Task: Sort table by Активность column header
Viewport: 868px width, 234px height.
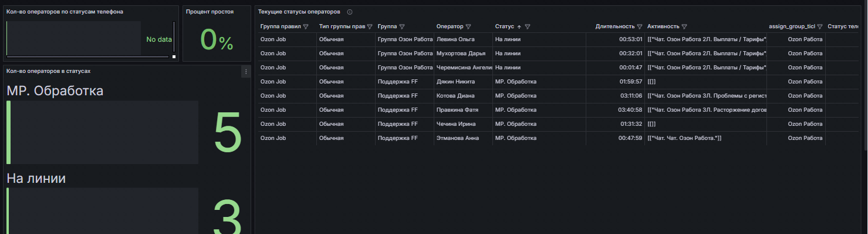Action: click(663, 26)
